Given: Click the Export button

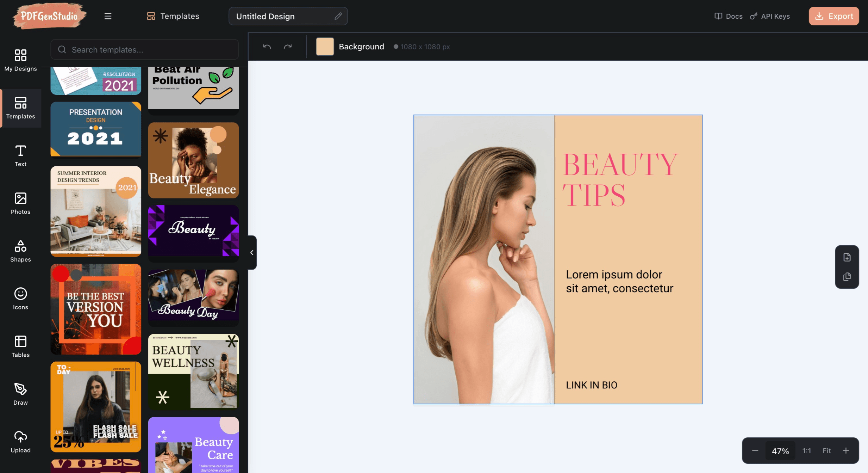Looking at the screenshot, I should 833,16.
